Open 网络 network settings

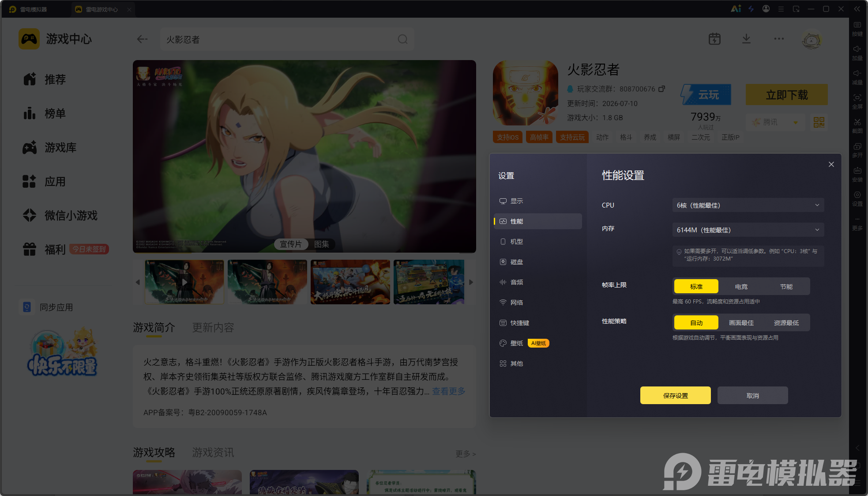(x=538, y=303)
